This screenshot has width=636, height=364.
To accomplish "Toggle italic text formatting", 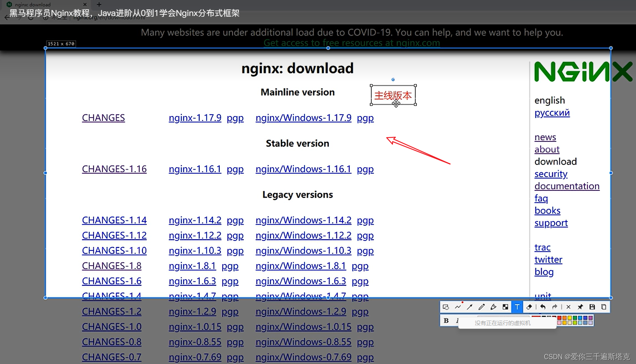I will [458, 321].
